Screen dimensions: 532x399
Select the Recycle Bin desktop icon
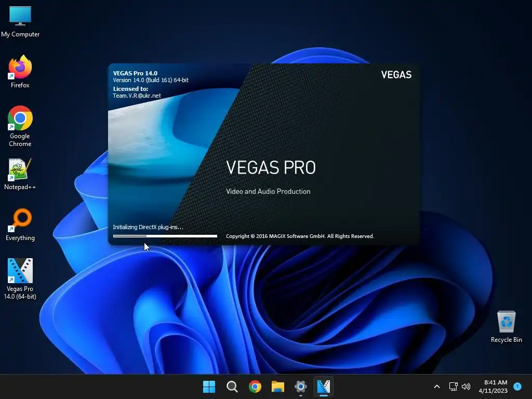click(x=506, y=326)
